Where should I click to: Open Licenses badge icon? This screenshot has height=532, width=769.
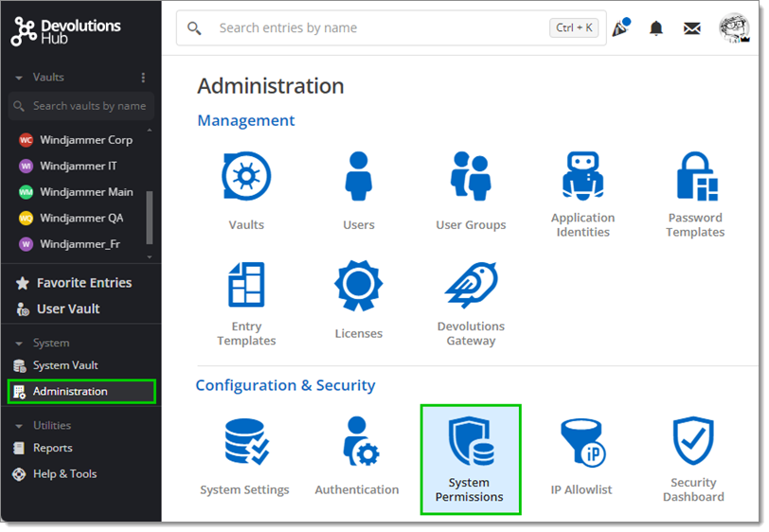(x=359, y=285)
